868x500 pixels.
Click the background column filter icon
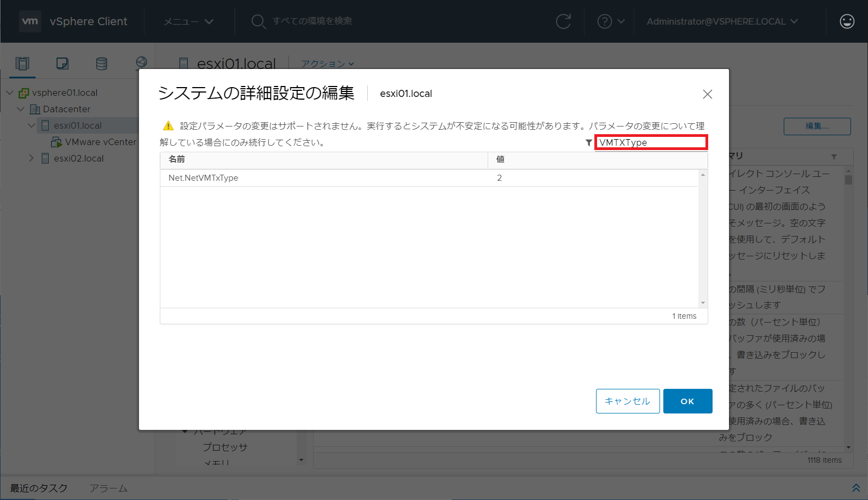pyautogui.click(x=834, y=157)
